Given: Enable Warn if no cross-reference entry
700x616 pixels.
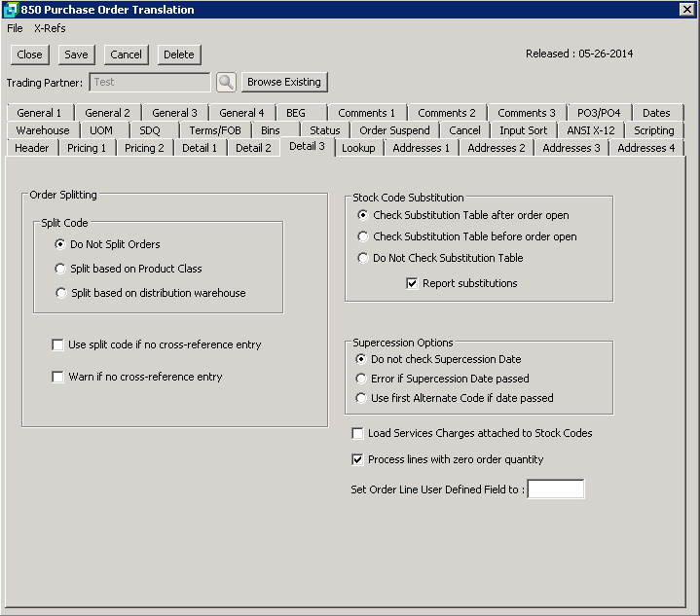Looking at the screenshot, I should (x=58, y=378).
